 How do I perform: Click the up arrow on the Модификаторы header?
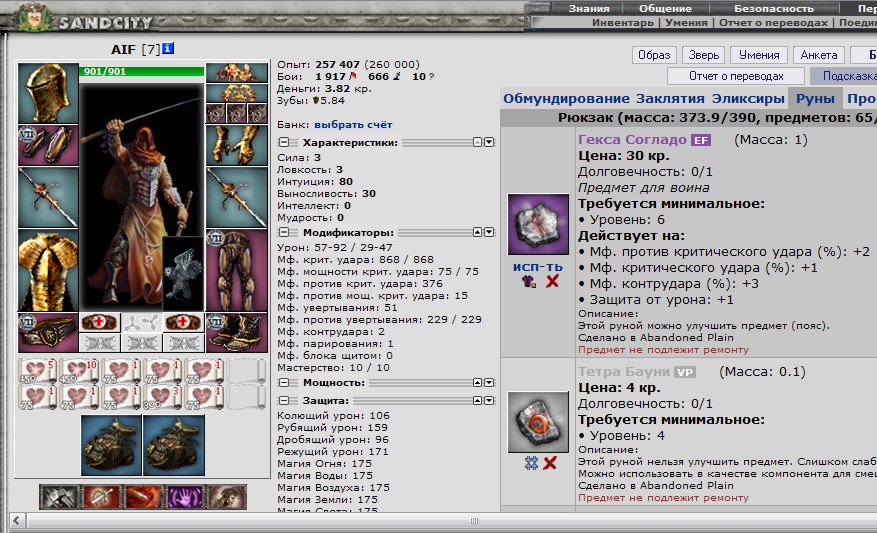click(478, 232)
